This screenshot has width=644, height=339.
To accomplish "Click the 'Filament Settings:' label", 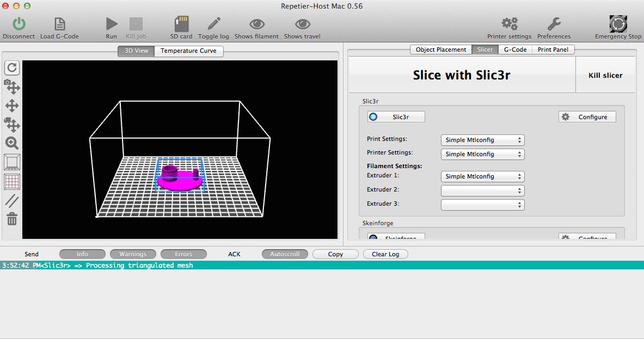I will pyautogui.click(x=394, y=166).
